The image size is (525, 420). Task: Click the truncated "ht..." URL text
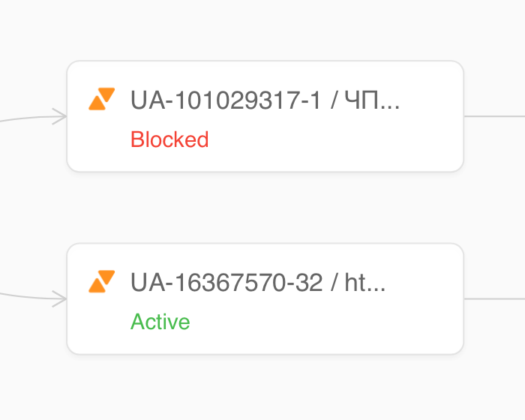click(x=365, y=282)
